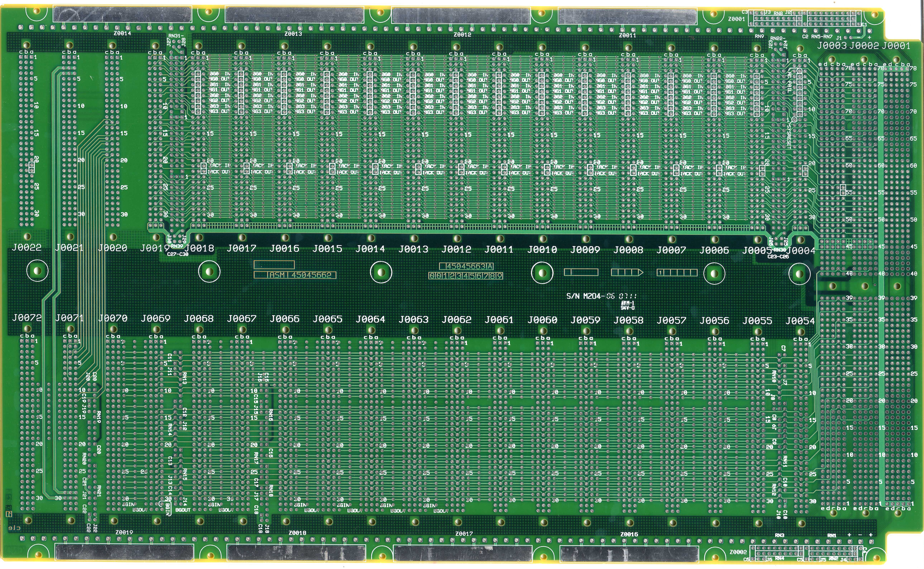Viewport: 924px width, 569px height.
Task: Click the J0055 connector label
Action: 757,321
